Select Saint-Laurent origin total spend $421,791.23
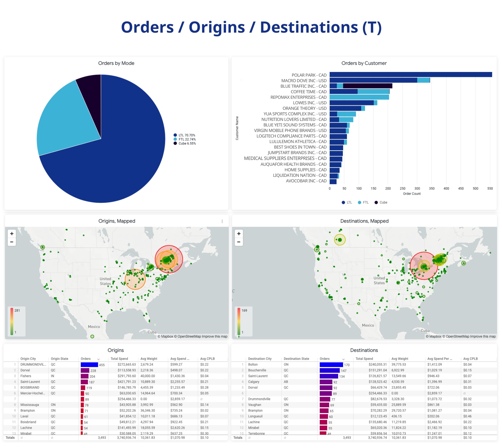 [x=127, y=382]
